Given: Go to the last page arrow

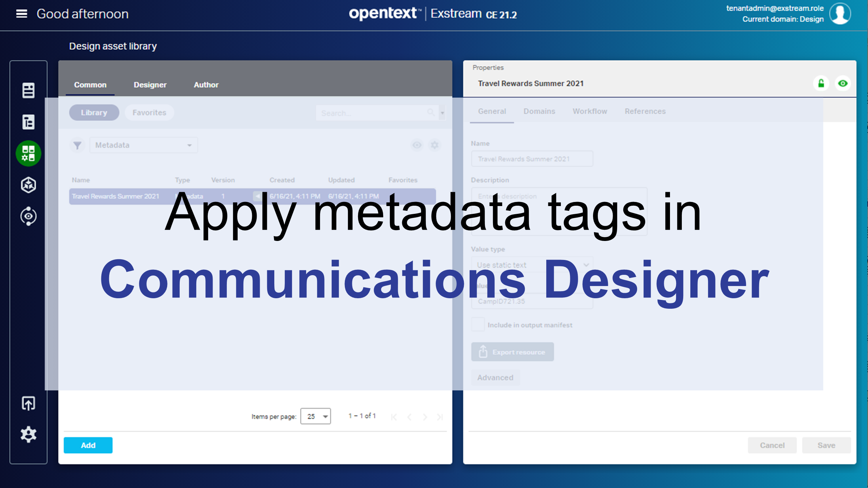Looking at the screenshot, I should tap(440, 416).
